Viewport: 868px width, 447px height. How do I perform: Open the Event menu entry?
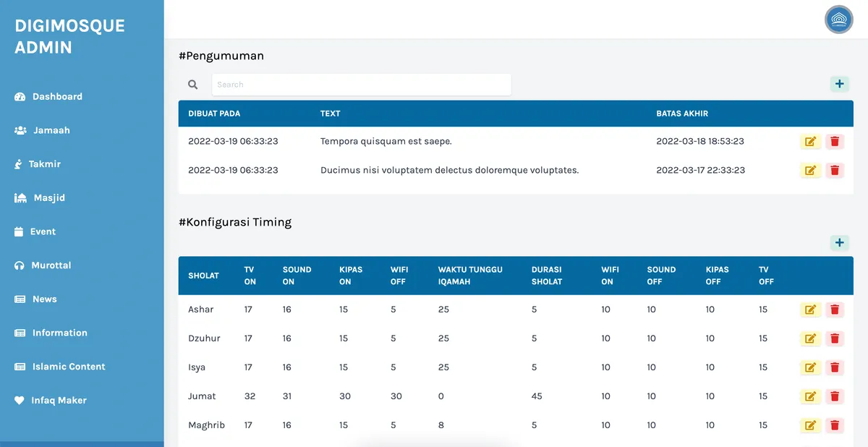[x=43, y=232]
